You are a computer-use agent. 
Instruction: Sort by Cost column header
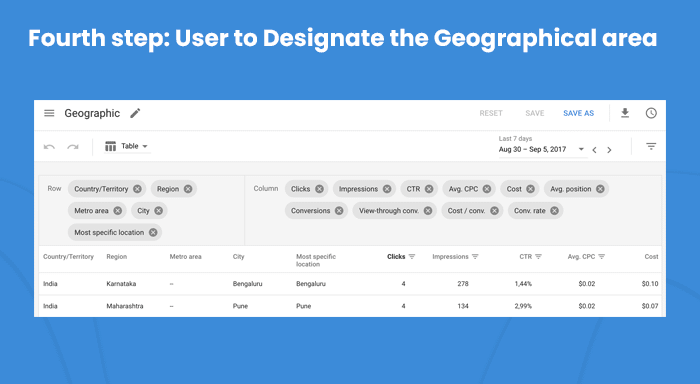[651, 257]
